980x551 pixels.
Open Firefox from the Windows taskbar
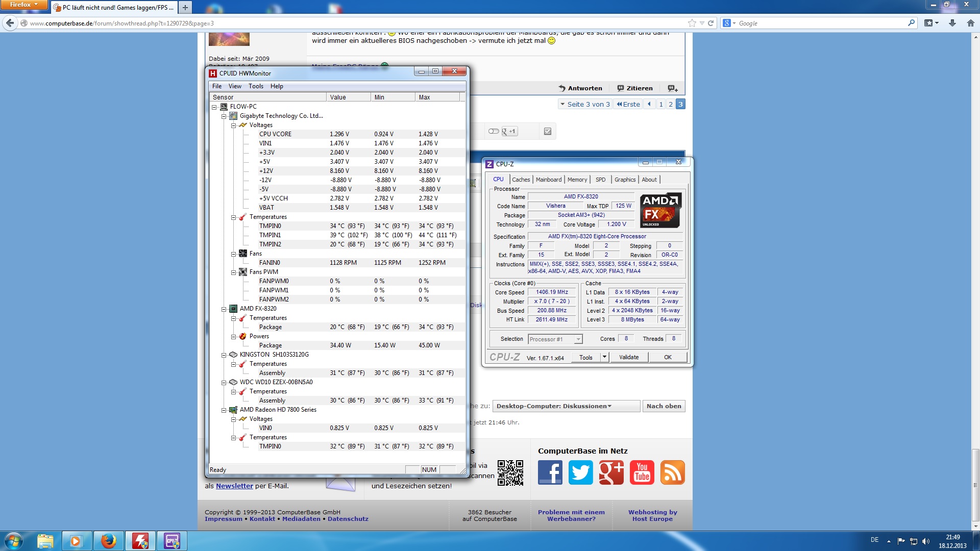pos(108,541)
